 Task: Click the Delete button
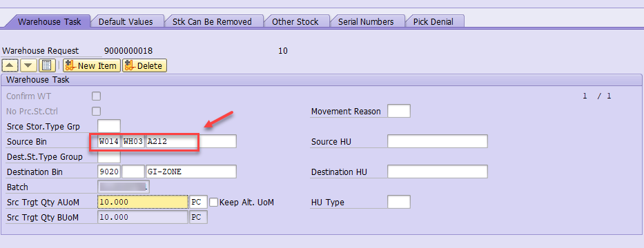144,65
